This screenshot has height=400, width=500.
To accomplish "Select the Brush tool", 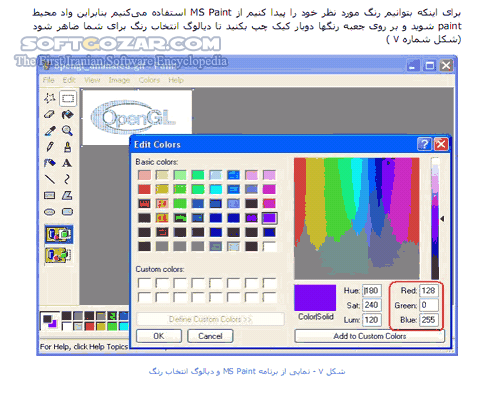I will (67, 147).
